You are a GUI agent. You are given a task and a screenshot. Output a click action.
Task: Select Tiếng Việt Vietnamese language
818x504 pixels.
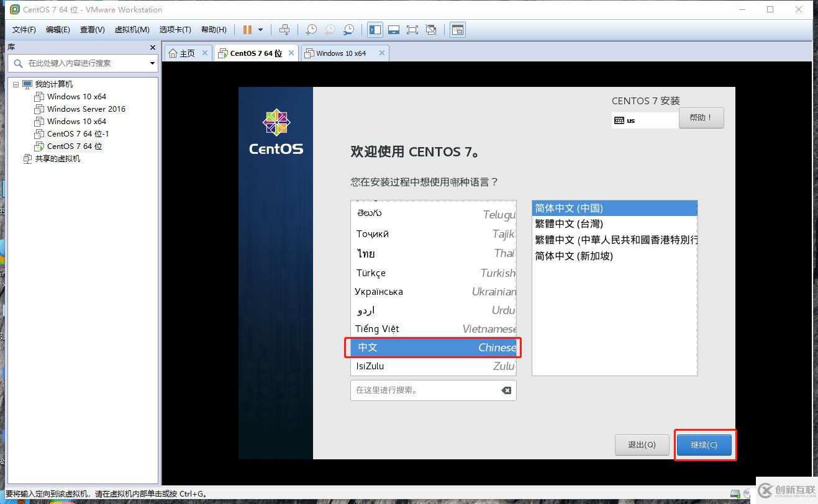(434, 329)
